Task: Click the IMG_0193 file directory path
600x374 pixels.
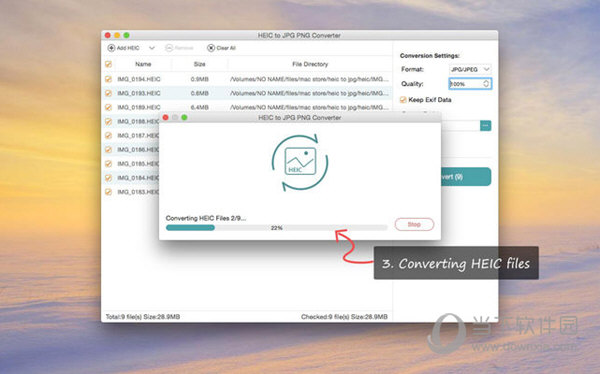Action: 310,93
